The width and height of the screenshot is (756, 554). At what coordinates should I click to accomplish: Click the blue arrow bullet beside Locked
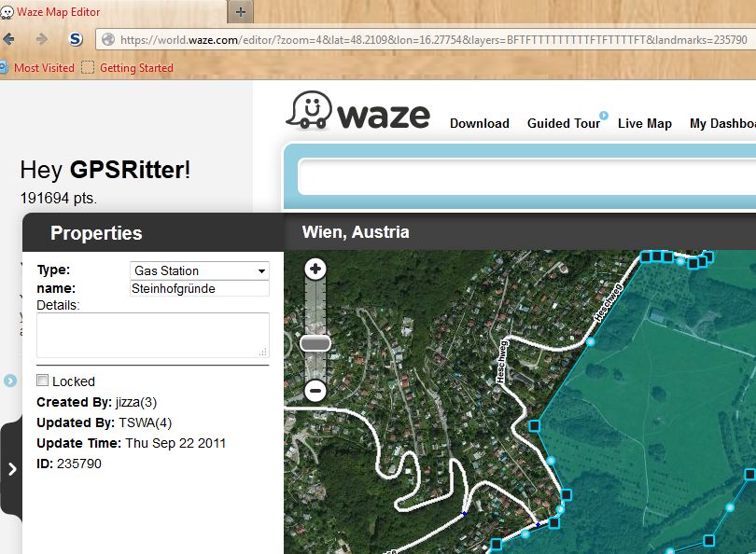coord(10,381)
